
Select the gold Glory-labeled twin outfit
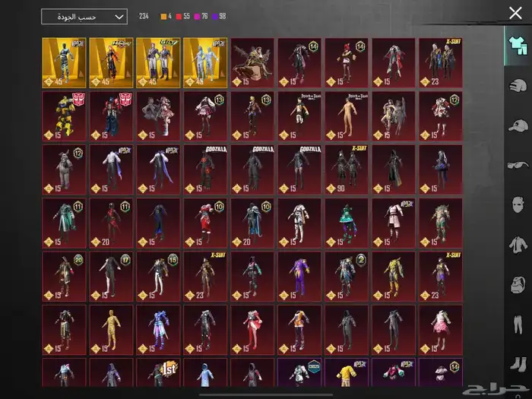(158, 62)
